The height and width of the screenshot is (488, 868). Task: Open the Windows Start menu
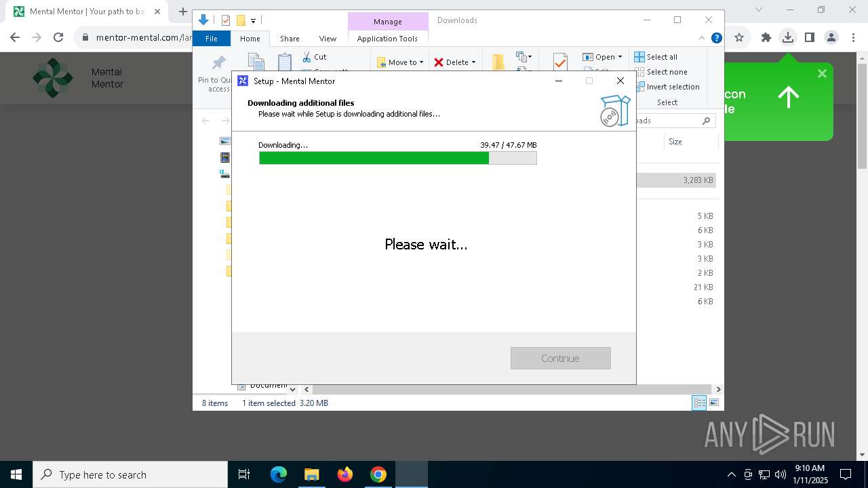point(16,474)
